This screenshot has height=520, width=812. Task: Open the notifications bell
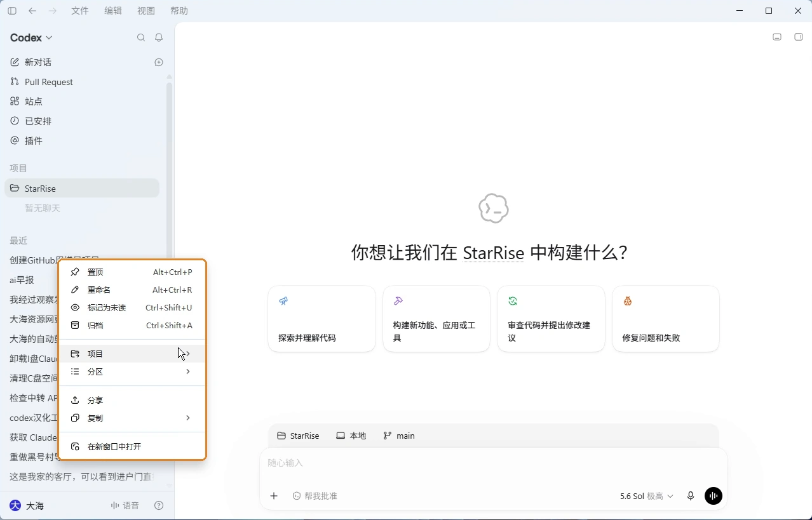click(159, 37)
